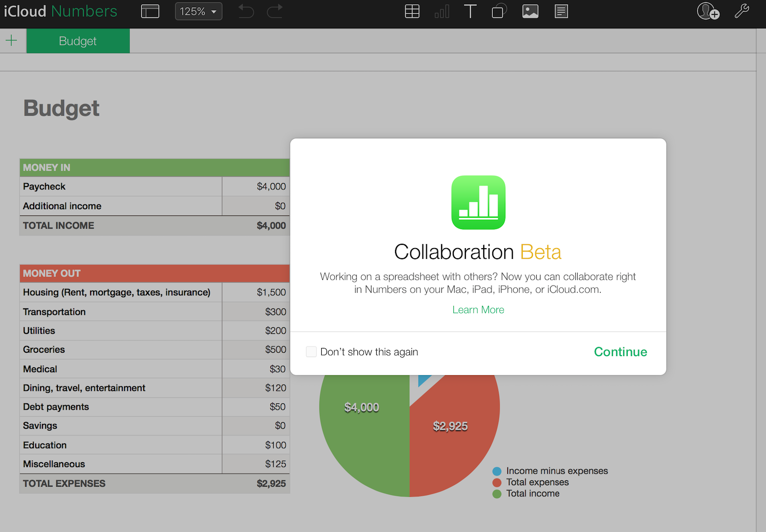This screenshot has width=766, height=532.
Task: Click the Income minus expenses blue legend dot
Action: click(497, 471)
